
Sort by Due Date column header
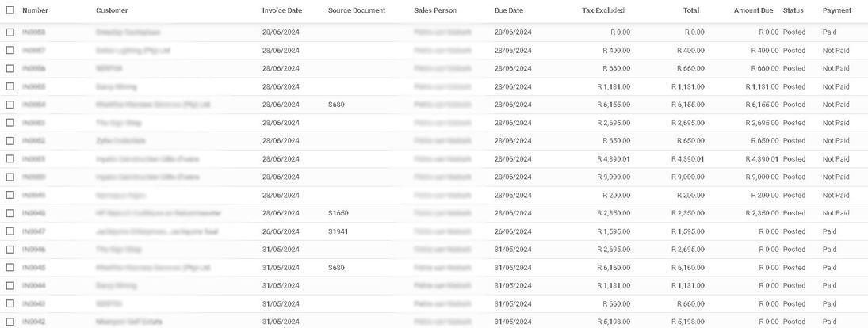pyautogui.click(x=508, y=11)
